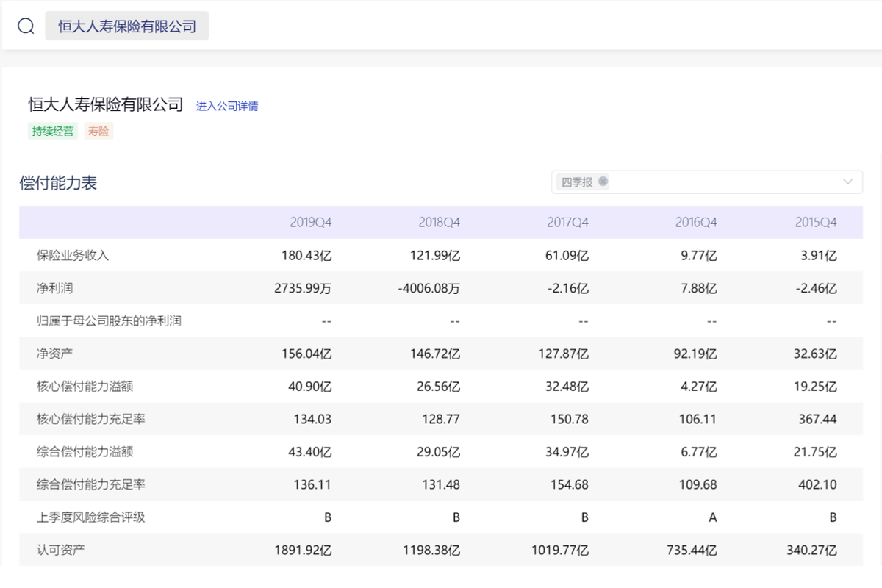
Task: Click the 106.11 core adequacy ratio
Action: (698, 419)
